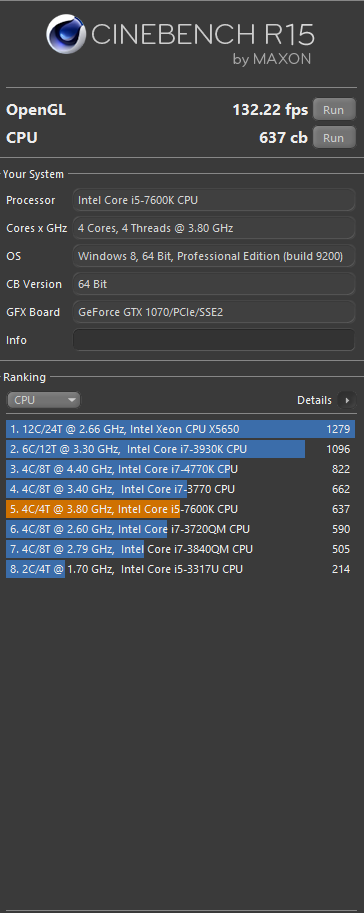Select the CB Version 64 Bit field
364x913 pixels.
214,284
